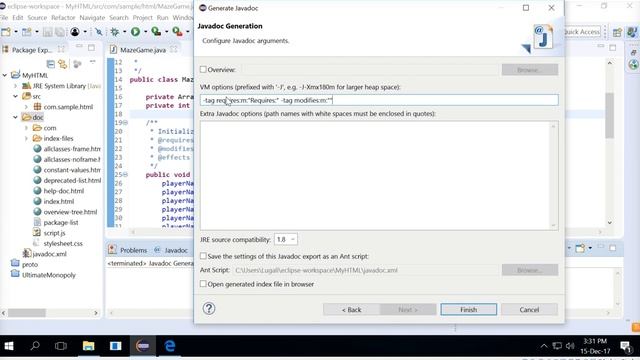Click Collapse All icon in Package Explorer
The image size is (640, 360).
51,64
